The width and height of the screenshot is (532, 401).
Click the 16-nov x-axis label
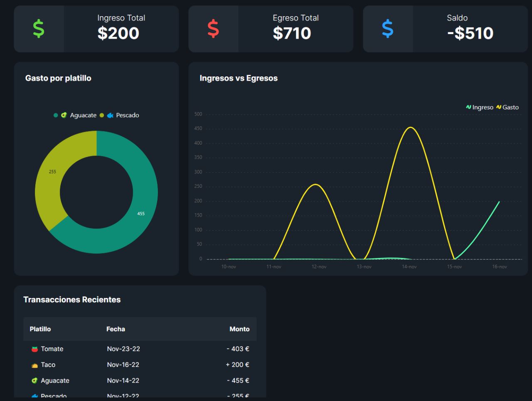[500, 267]
